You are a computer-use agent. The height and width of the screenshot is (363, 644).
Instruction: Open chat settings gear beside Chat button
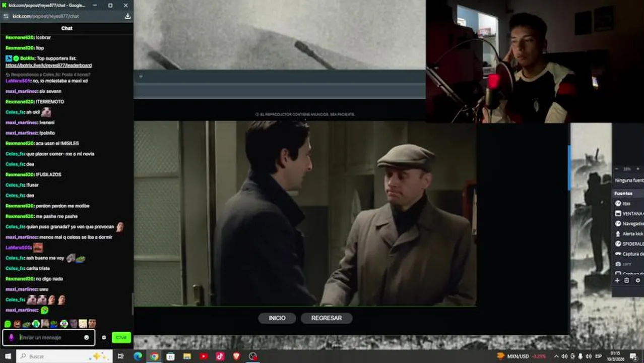coord(104,337)
